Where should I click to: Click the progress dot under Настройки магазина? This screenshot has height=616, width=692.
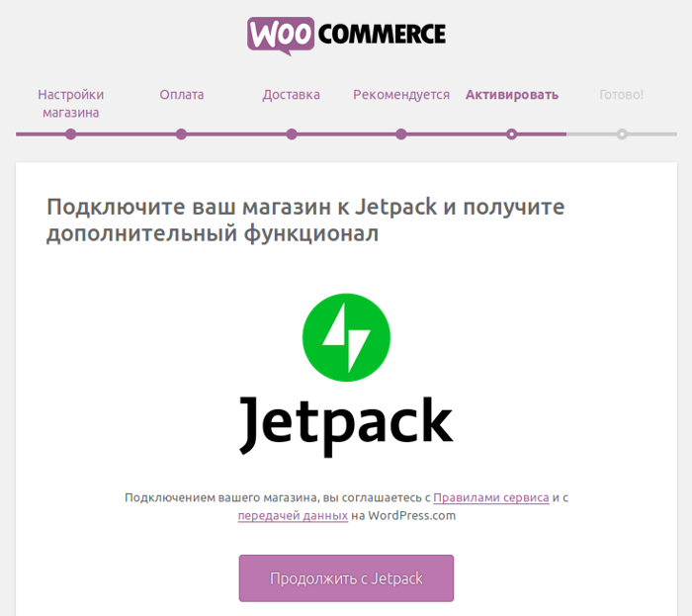tap(70, 134)
